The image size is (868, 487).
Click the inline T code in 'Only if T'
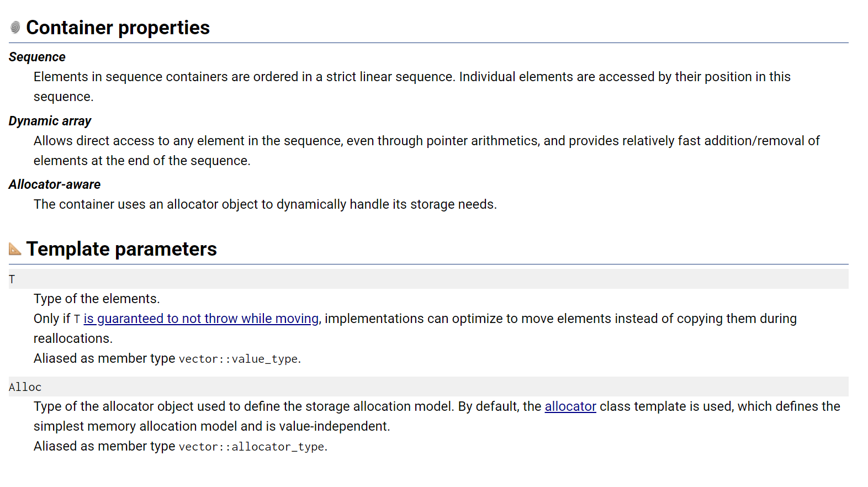click(x=77, y=319)
